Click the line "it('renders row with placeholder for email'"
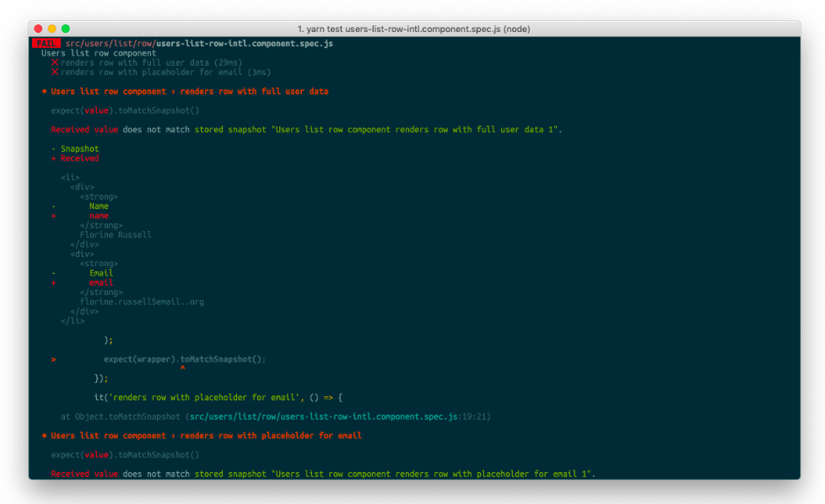Screen dimensions: 825x504 tap(218, 397)
